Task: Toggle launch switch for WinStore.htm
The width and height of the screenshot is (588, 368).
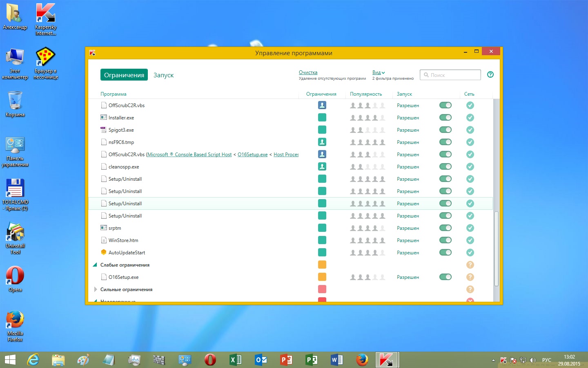Action: pyautogui.click(x=445, y=240)
